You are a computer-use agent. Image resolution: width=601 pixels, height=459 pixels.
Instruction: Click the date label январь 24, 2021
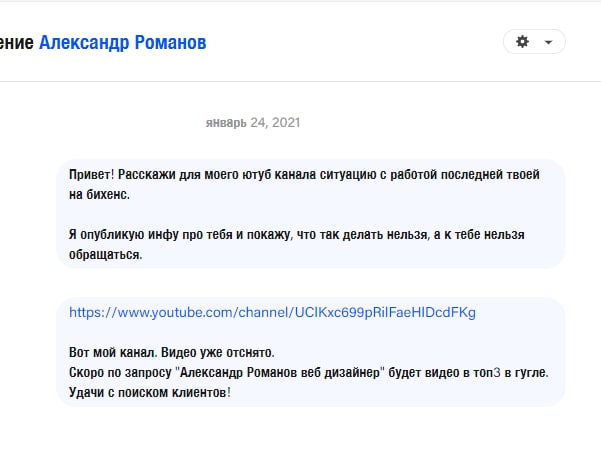click(253, 123)
